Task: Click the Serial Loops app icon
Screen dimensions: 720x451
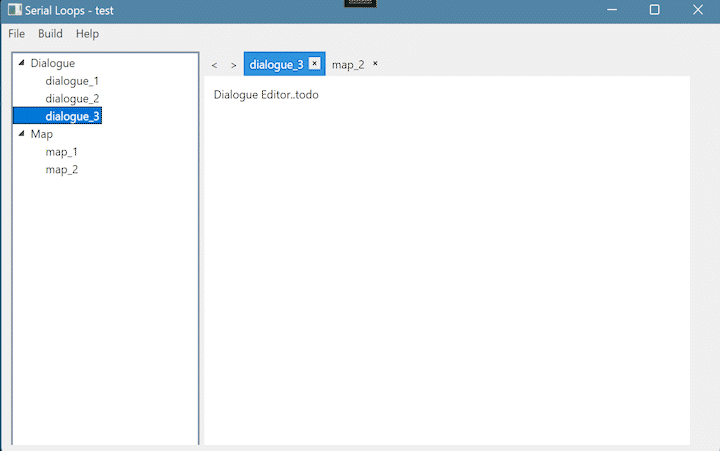Action: click(x=15, y=10)
